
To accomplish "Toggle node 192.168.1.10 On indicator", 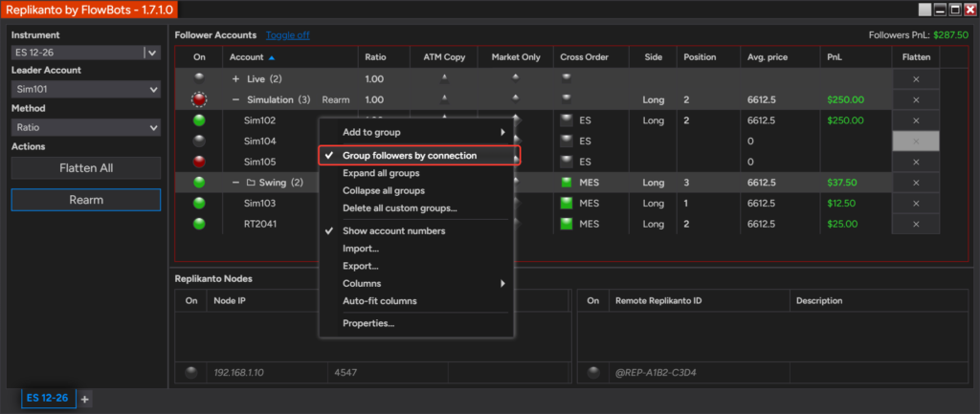I will [191, 373].
